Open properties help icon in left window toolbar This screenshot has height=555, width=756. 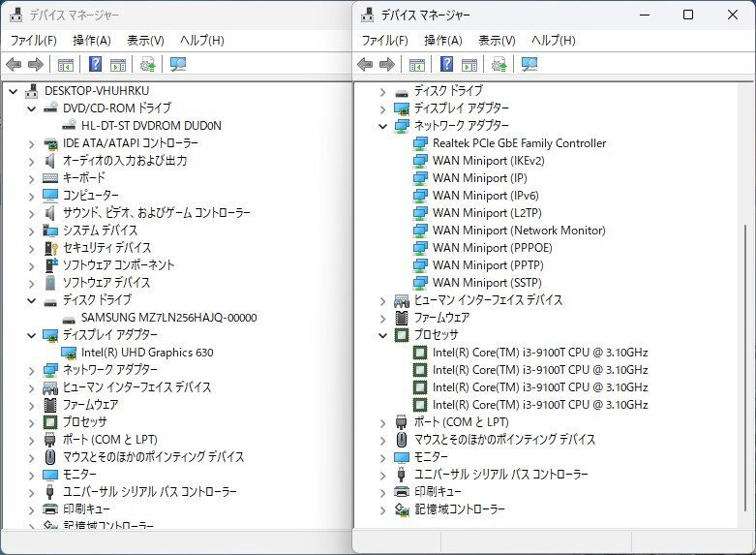click(x=96, y=64)
